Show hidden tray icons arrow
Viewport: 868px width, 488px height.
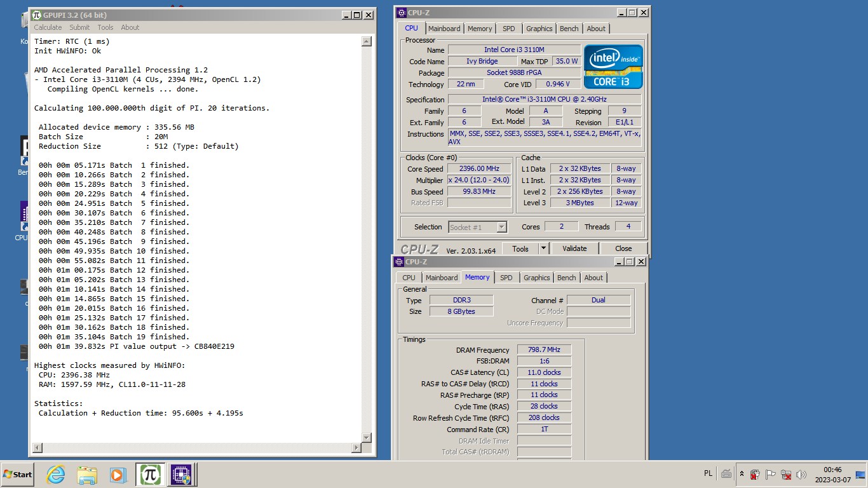(x=742, y=474)
